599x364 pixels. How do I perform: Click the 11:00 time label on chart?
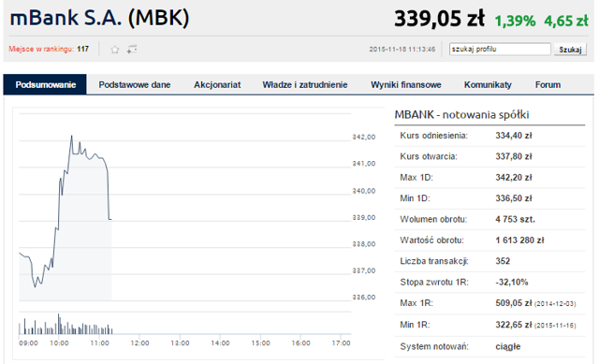pyautogui.click(x=99, y=343)
